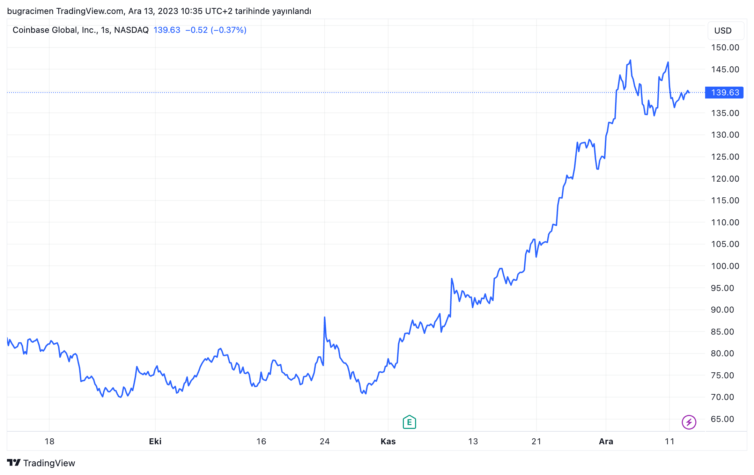Click the price spike above the 24 date
Screen dimensions: 754x475
pos(324,319)
